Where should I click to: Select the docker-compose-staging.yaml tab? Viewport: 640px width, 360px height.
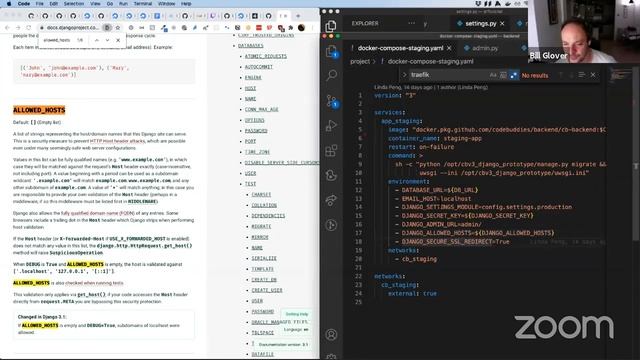[x=400, y=48]
